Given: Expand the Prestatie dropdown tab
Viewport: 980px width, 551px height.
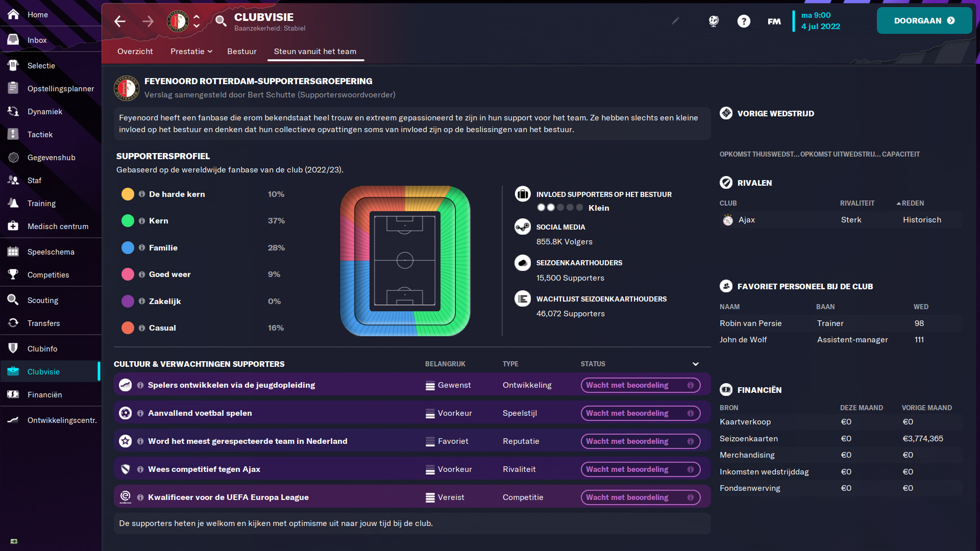Looking at the screenshot, I should pyautogui.click(x=191, y=51).
